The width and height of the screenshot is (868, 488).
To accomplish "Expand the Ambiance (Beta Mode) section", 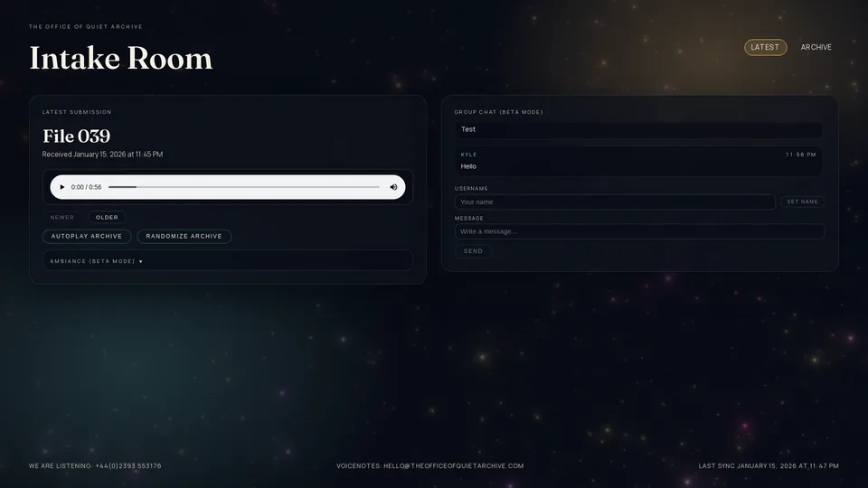I will pyautogui.click(x=228, y=261).
